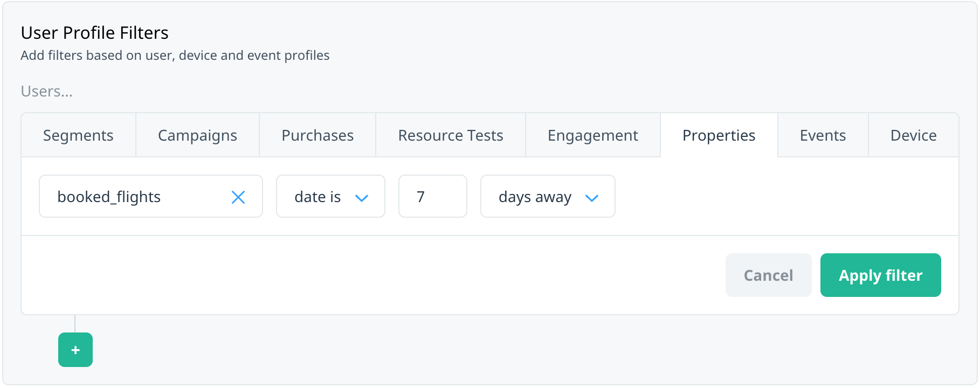The width and height of the screenshot is (980, 388).
Task: Switch to the Segments tab
Action: point(78,135)
